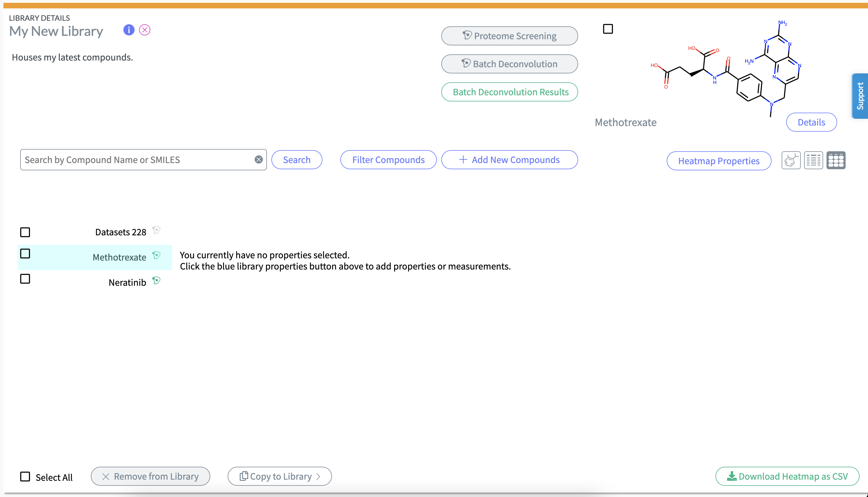The width and height of the screenshot is (868, 497).
Task: Open the Heatmap Properties selector
Action: click(x=718, y=161)
